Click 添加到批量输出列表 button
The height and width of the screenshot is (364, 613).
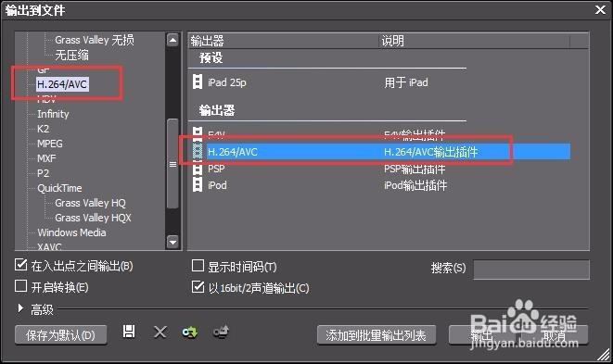click(x=377, y=335)
